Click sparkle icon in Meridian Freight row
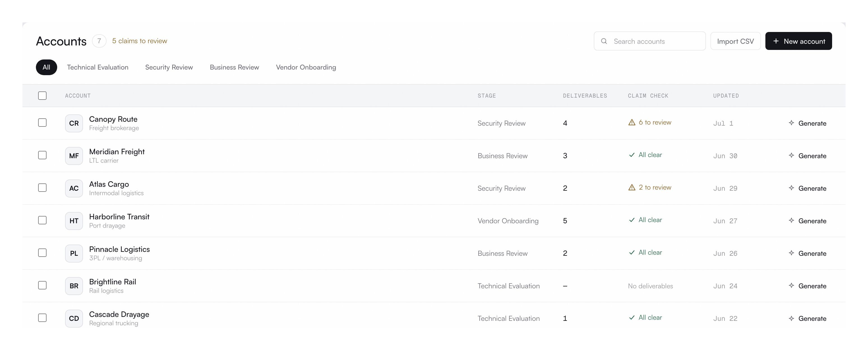 coord(791,155)
